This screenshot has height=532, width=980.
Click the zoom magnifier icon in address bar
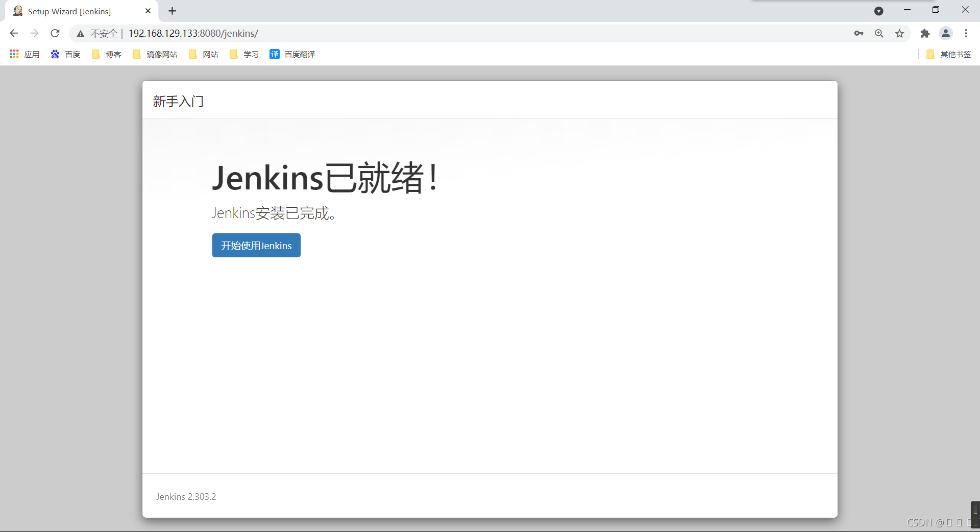click(x=879, y=33)
